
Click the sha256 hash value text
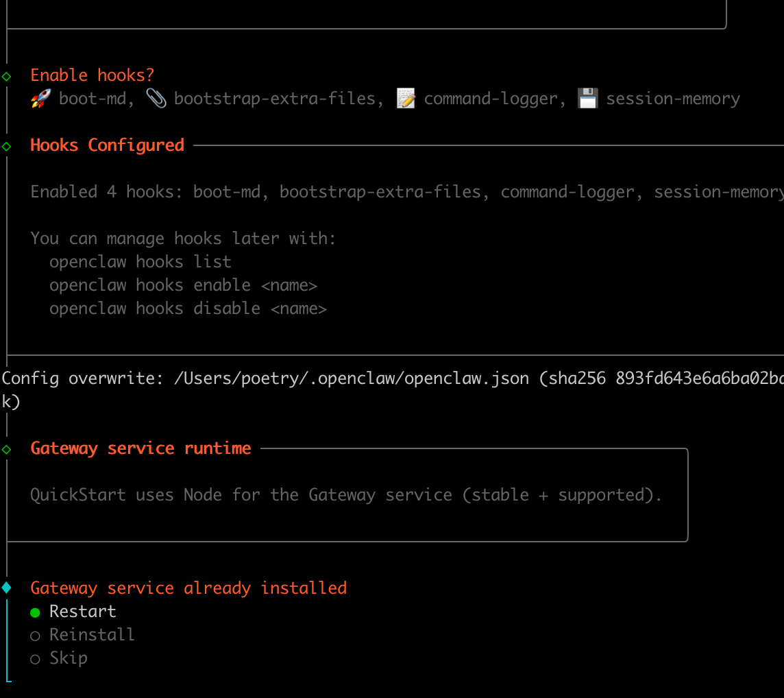pyautogui.click(x=699, y=378)
